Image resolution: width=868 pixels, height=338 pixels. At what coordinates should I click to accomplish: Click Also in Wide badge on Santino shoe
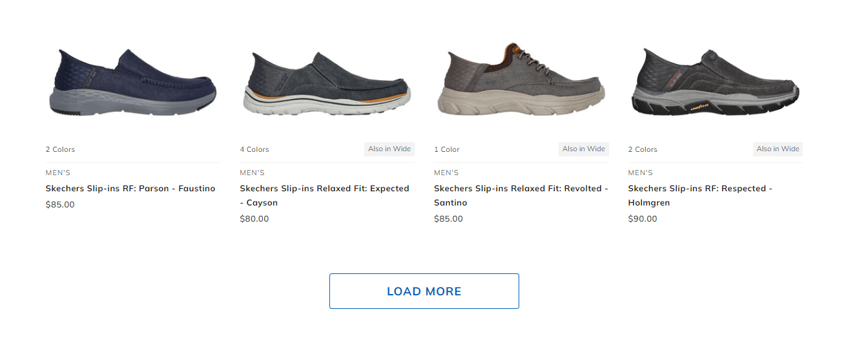click(x=584, y=149)
